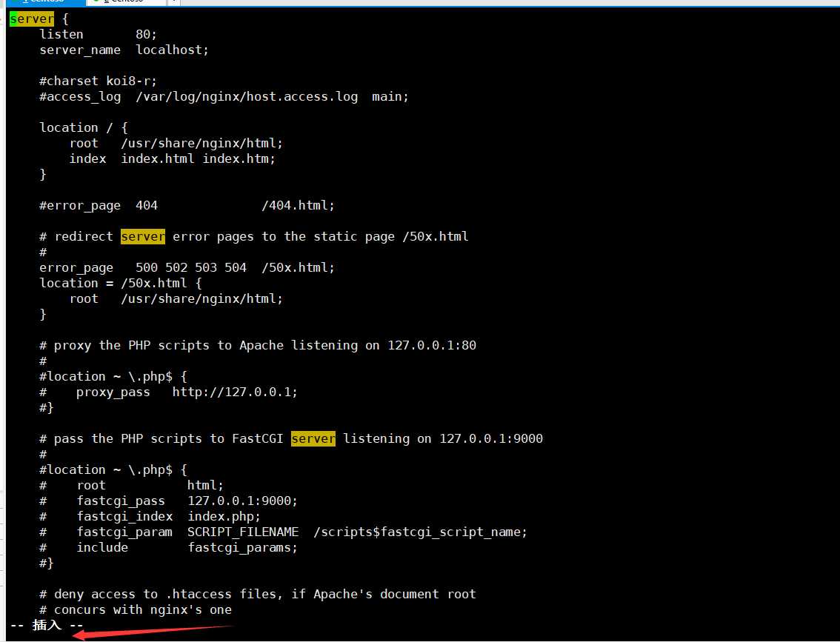Click the 'index index.html index.htm;' line

pos(172,158)
